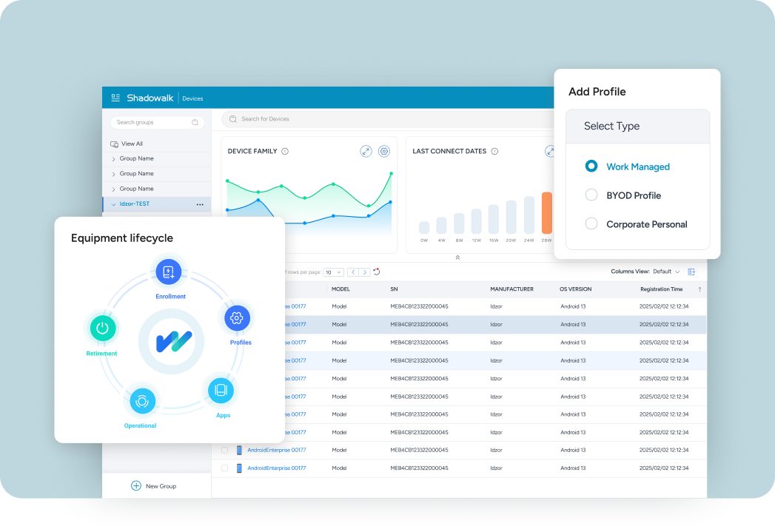
Task: Click the Profiles gear icon in lifecycle
Action: [237, 318]
